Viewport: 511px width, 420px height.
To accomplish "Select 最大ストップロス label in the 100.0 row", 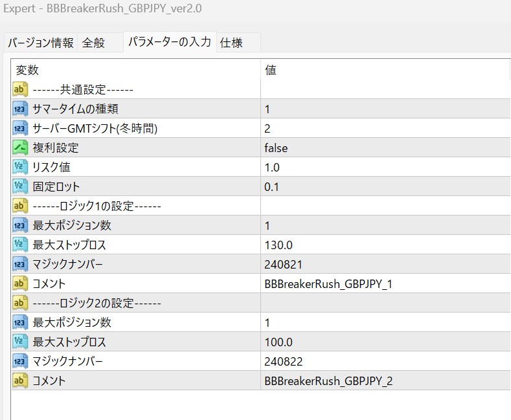I will tap(69, 342).
